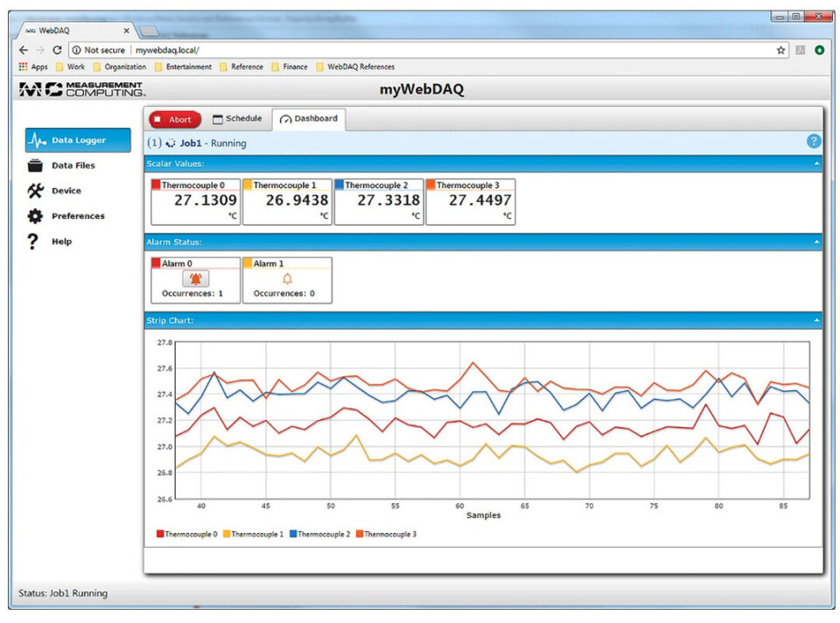Click Alarm 1 inactive bell icon
Viewport: 840px width, 623px height.
tap(287, 278)
